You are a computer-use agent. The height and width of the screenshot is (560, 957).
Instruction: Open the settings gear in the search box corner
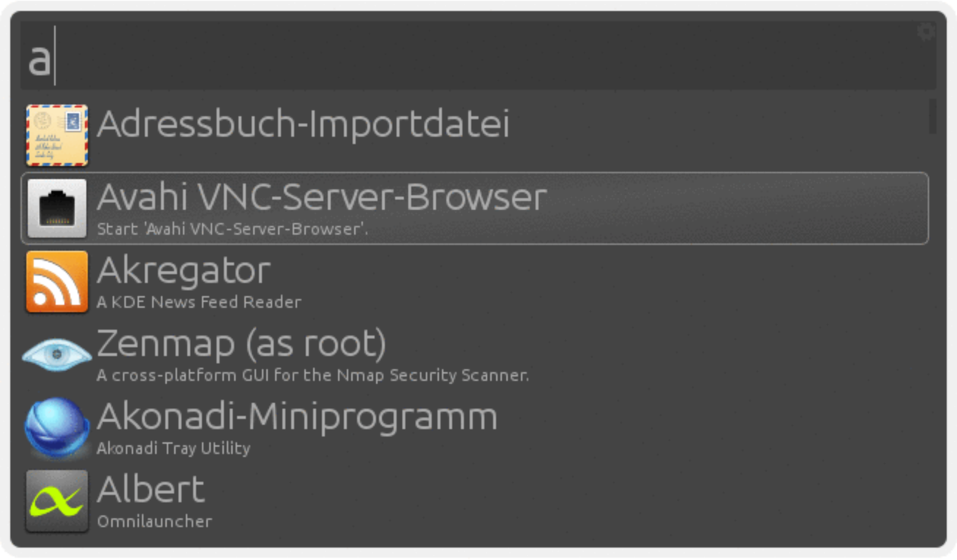coord(926,31)
